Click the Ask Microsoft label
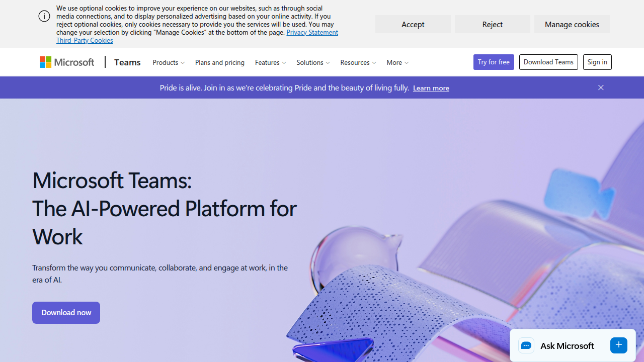This screenshot has width=644, height=362. pyautogui.click(x=567, y=345)
